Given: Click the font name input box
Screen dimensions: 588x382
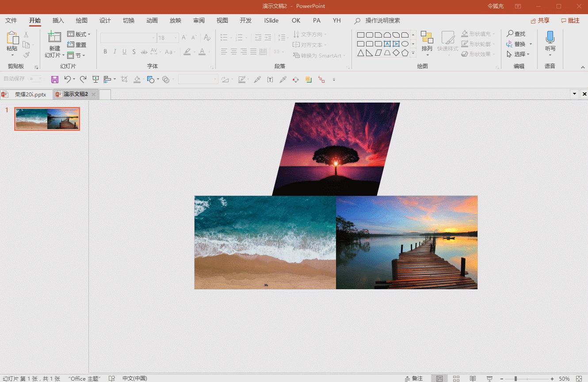Looking at the screenshot, I should point(128,38).
